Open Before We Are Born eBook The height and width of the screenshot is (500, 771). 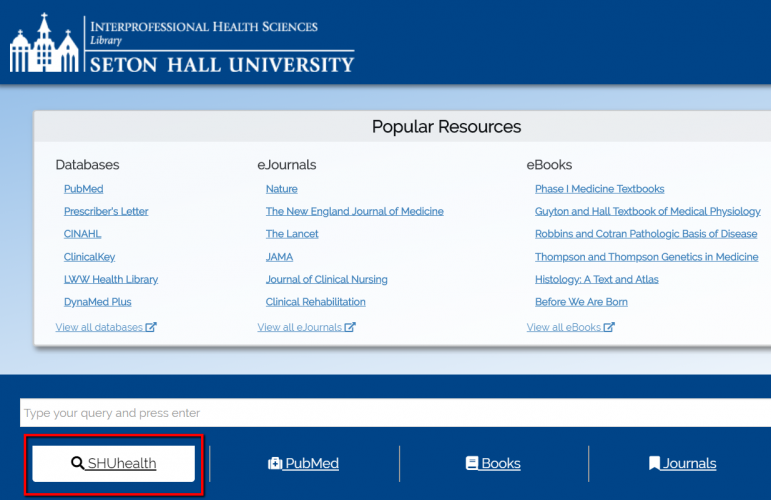point(581,302)
